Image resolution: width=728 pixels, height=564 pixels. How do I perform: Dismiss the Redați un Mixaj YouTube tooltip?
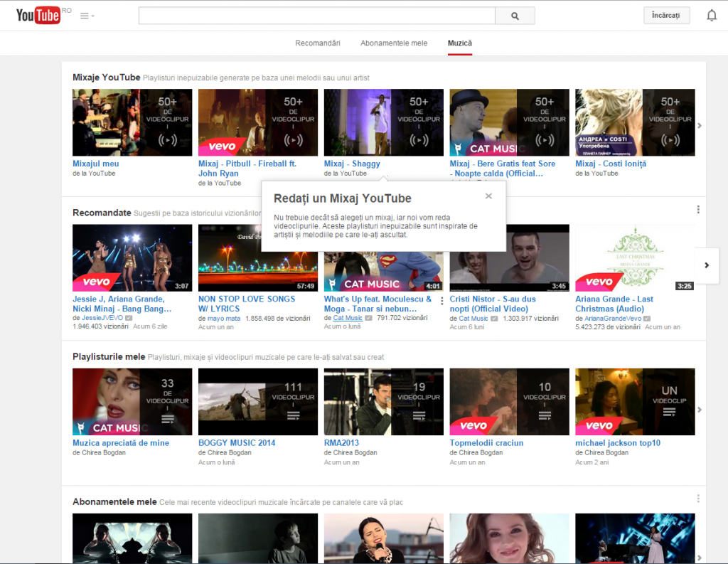point(488,196)
